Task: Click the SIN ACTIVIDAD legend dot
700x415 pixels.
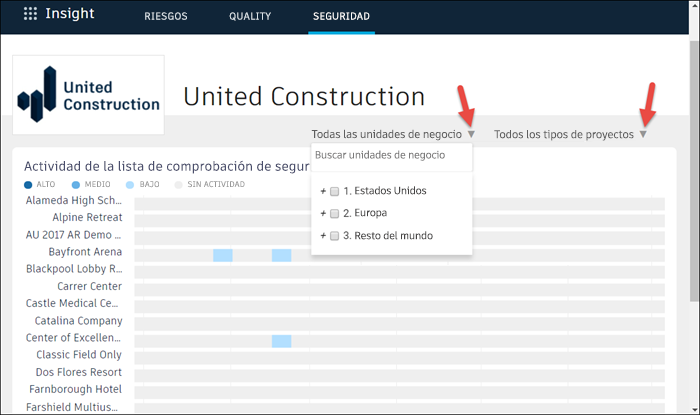Action: 179,185
